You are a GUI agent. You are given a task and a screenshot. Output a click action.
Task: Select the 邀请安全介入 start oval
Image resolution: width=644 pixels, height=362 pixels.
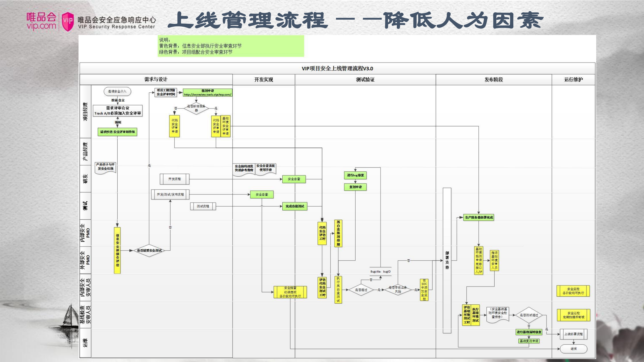click(x=117, y=92)
